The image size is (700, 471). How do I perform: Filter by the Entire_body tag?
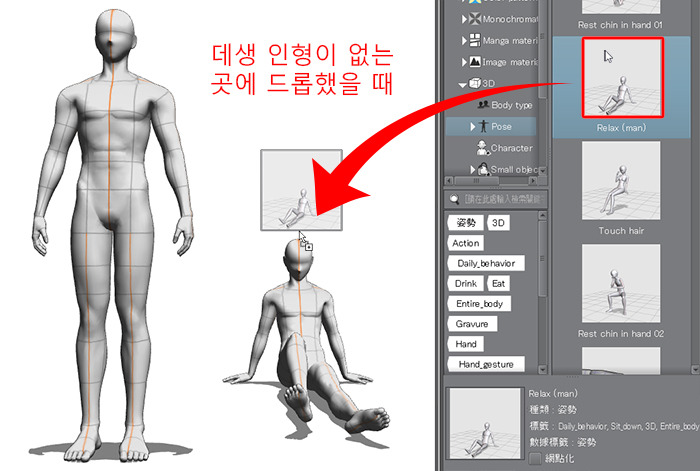479,304
